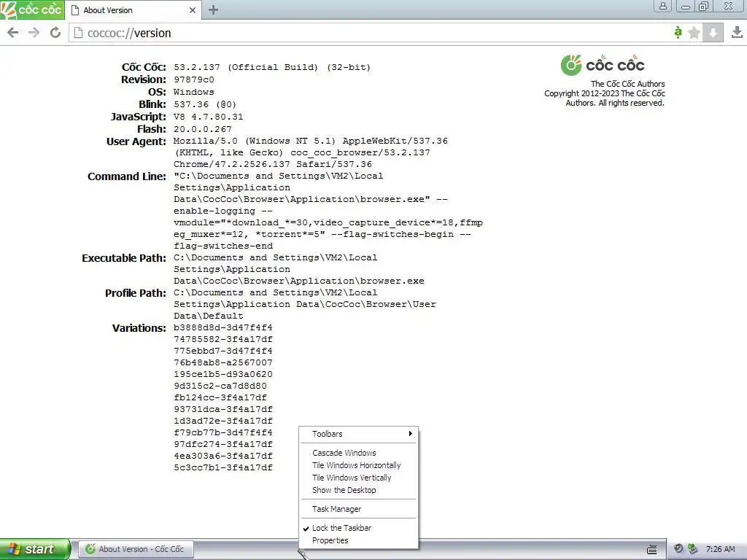Viewport: 747px width, 560px height.
Task: Click the Flash version 20.0.0.267
Action: pos(203,129)
